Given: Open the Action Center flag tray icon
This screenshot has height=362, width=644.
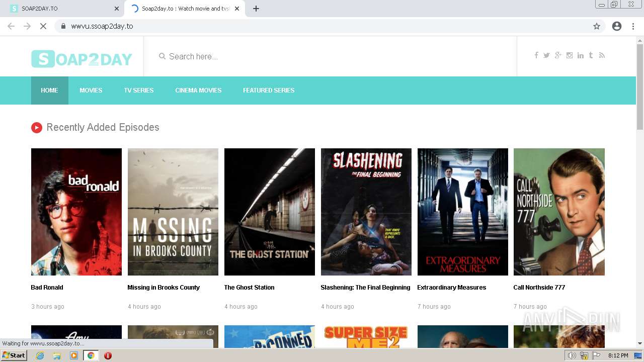Looking at the screenshot, I should 596,355.
